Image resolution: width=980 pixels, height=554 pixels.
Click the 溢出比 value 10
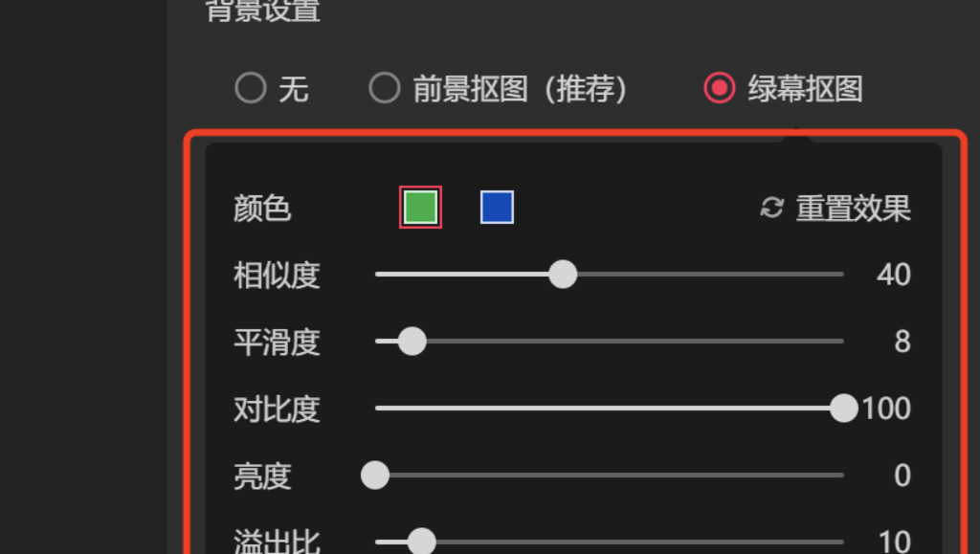click(x=894, y=542)
